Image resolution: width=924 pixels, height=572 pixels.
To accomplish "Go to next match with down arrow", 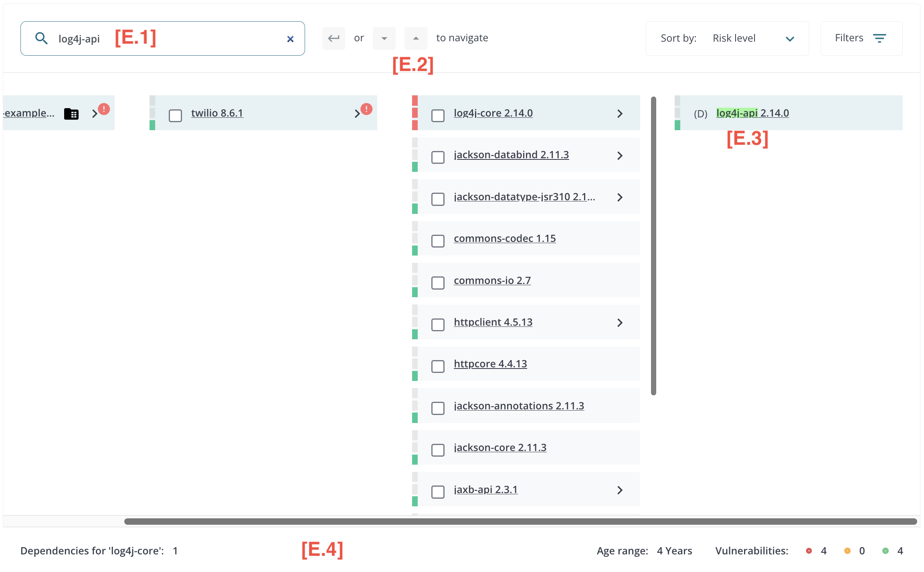I will click(384, 38).
